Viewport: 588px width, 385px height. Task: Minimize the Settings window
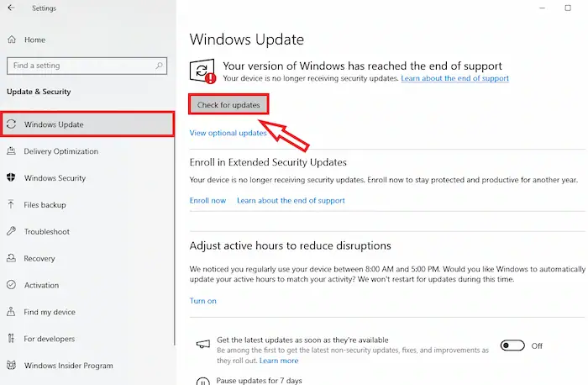[x=542, y=8]
